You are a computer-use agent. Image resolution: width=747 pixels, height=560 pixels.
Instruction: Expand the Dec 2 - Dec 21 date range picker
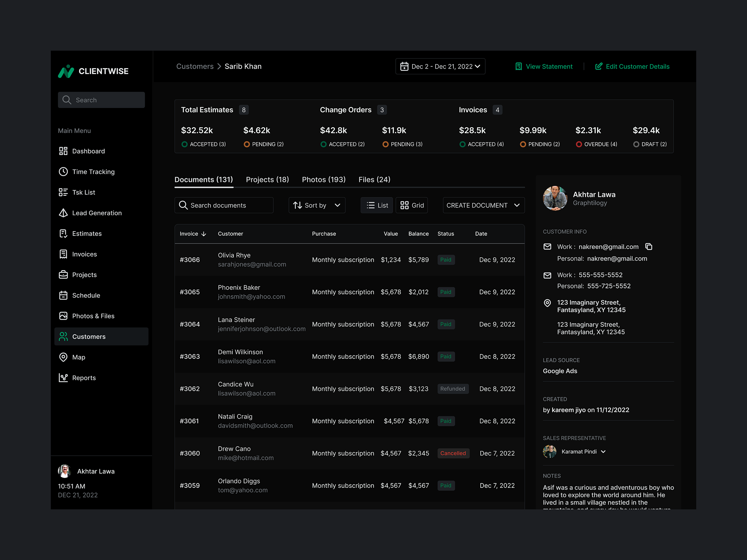point(440,66)
